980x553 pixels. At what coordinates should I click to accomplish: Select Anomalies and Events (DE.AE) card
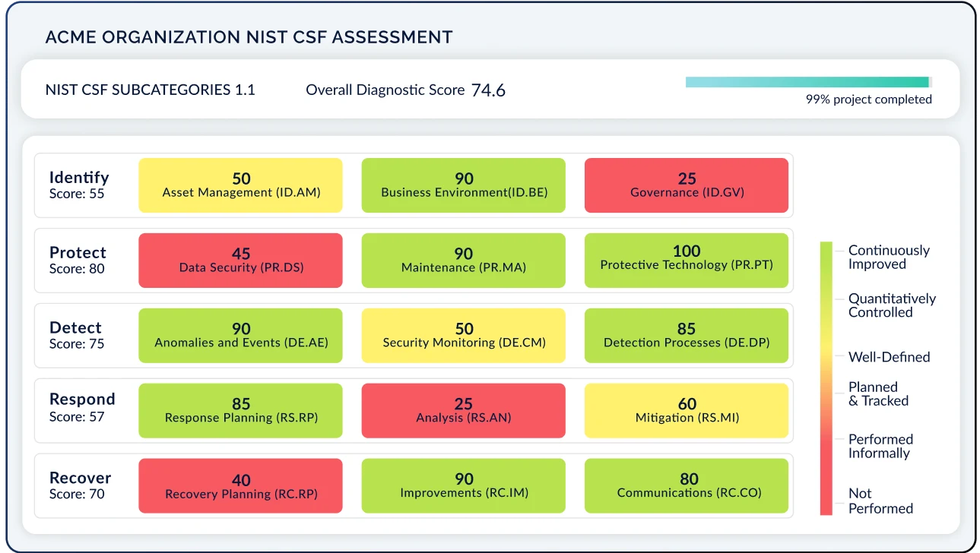pos(241,336)
